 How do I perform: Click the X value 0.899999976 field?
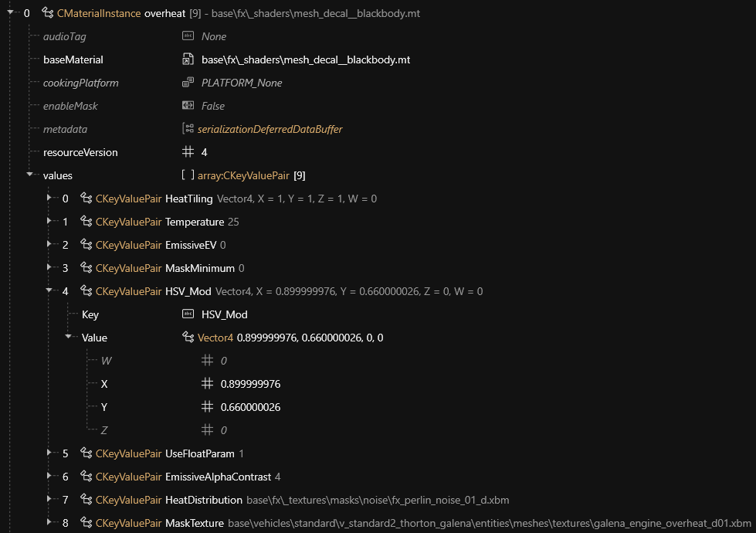point(250,384)
